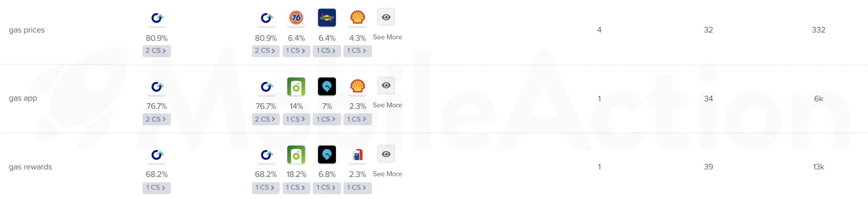Expand 1 CS under 14% BP app
Viewport: 868px width, 199px height.
pyautogui.click(x=296, y=119)
